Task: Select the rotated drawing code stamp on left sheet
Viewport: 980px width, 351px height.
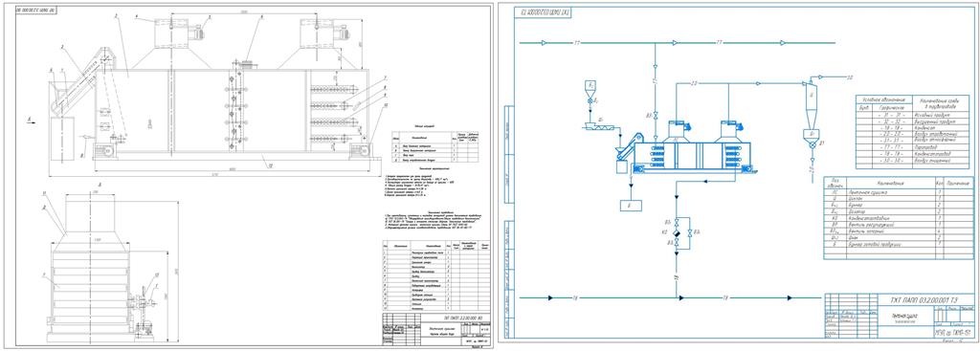Action: point(36,11)
